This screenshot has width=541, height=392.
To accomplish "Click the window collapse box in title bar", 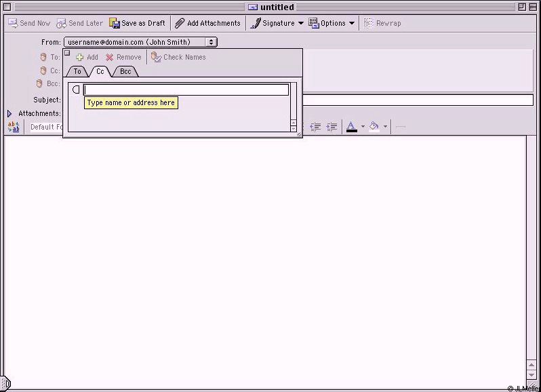I will pos(533,7).
